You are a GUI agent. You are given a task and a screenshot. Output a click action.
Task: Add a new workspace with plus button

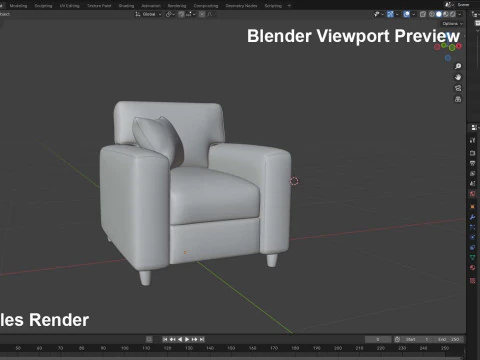289,6
